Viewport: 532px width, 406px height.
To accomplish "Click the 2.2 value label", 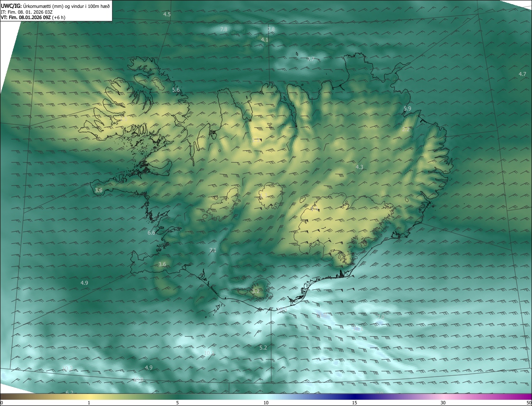I will pyautogui.click(x=406, y=130).
